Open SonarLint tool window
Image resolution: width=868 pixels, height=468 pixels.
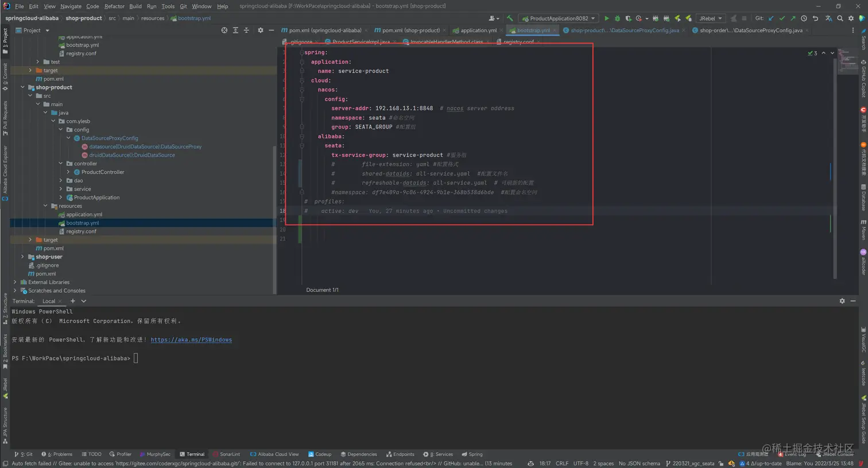pyautogui.click(x=226, y=454)
